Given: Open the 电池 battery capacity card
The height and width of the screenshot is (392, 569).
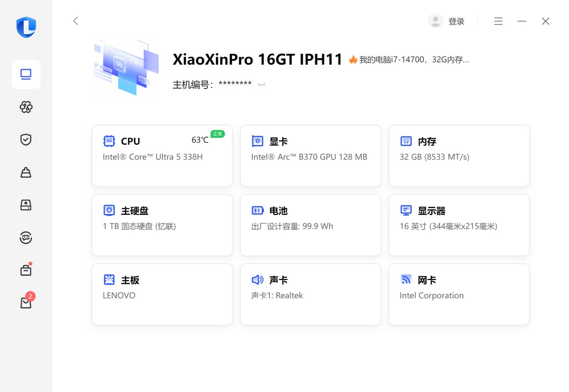Looking at the screenshot, I should [310, 225].
